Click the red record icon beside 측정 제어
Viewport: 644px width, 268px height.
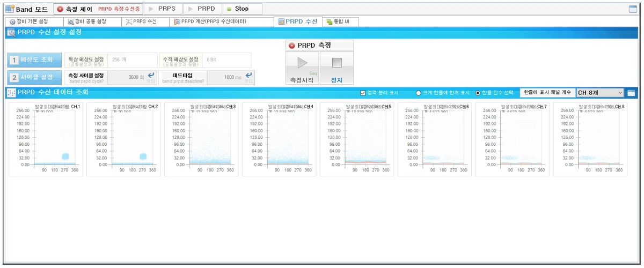[x=60, y=9]
